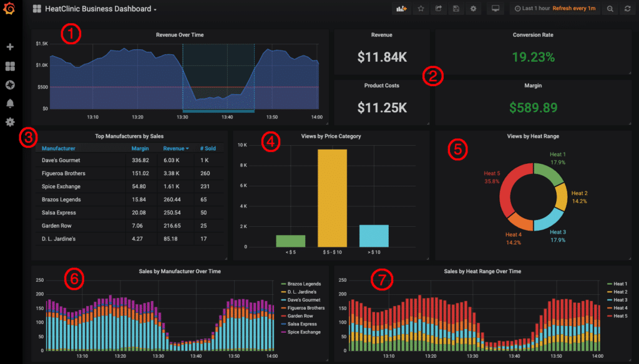
Task: Open the Dashboards grid icon in sidebar
Action: coord(10,66)
